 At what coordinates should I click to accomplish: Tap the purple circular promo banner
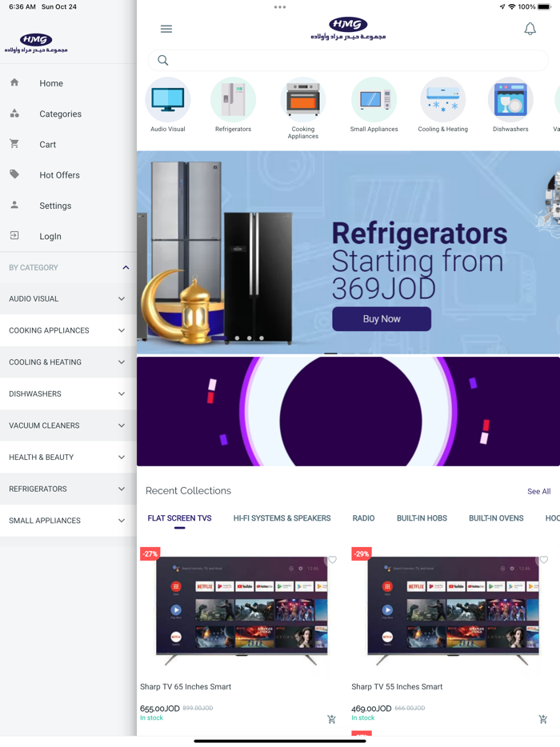tap(348, 412)
